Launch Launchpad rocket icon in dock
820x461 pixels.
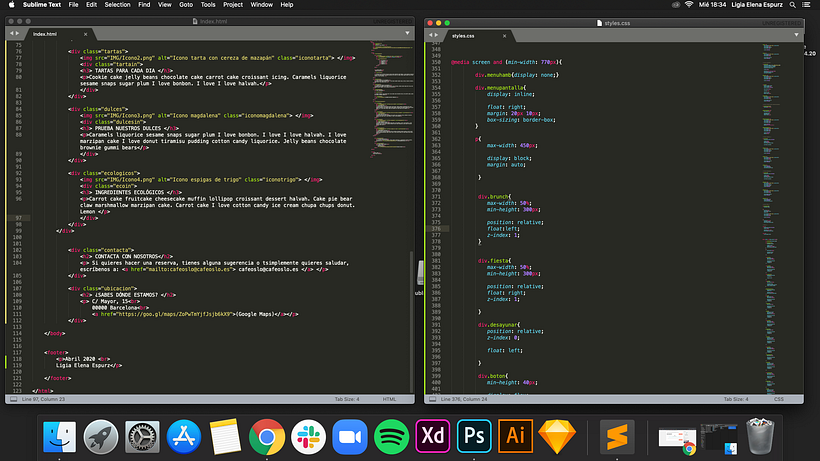(100, 436)
